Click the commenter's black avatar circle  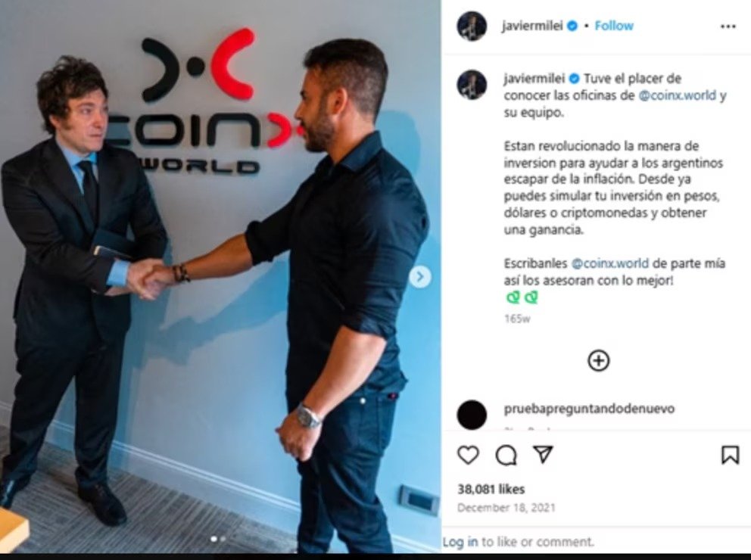coord(472,415)
